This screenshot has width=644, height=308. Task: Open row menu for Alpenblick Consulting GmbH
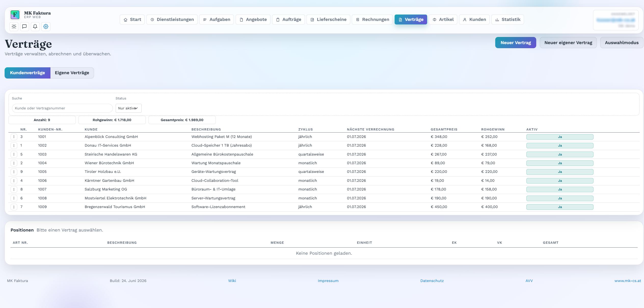[14, 137]
